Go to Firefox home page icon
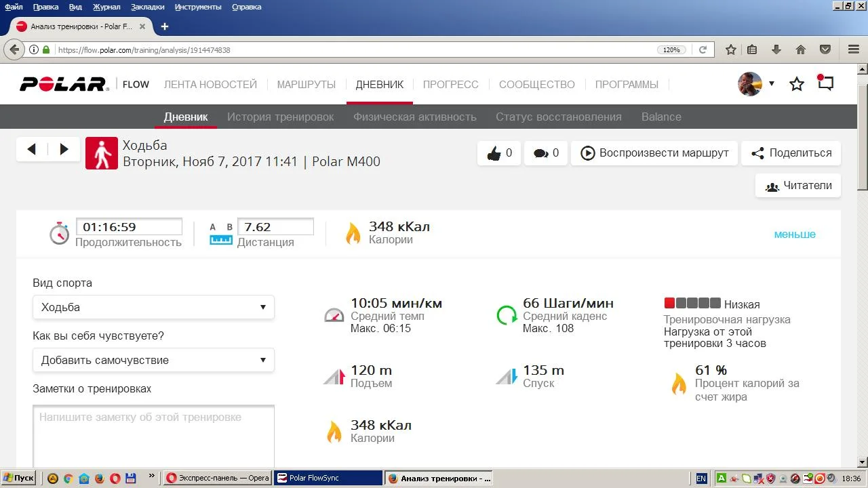Image resolution: width=868 pixels, height=488 pixels. point(801,49)
